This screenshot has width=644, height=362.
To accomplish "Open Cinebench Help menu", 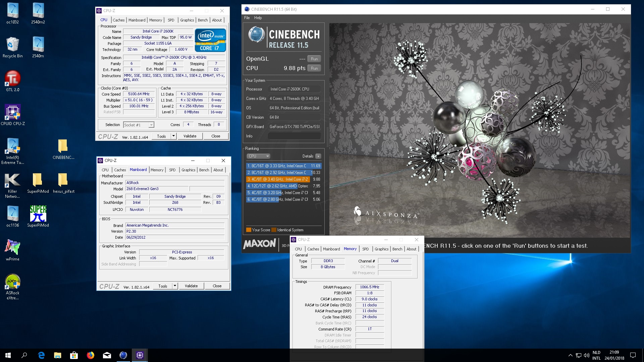I will point(258,18).
